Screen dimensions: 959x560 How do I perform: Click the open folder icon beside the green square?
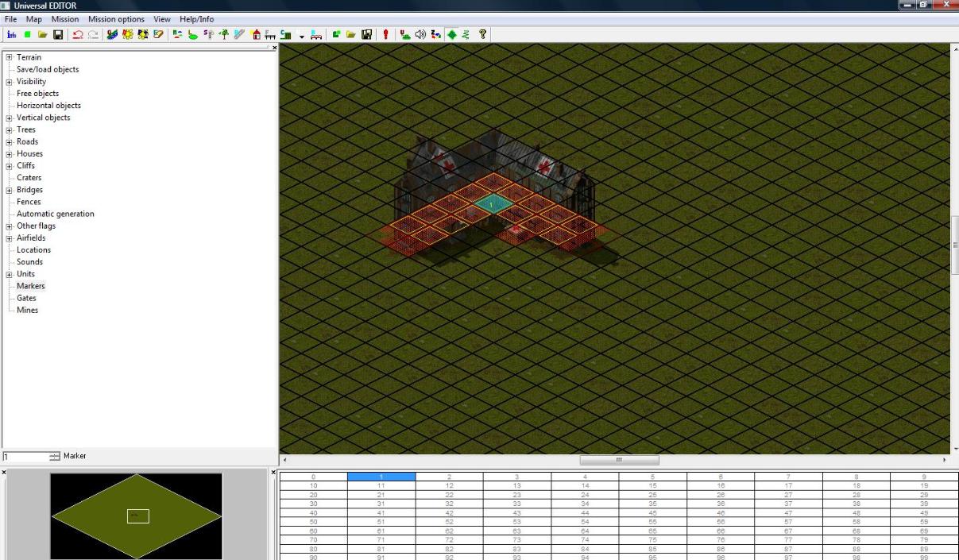click(x=43, y=34)
